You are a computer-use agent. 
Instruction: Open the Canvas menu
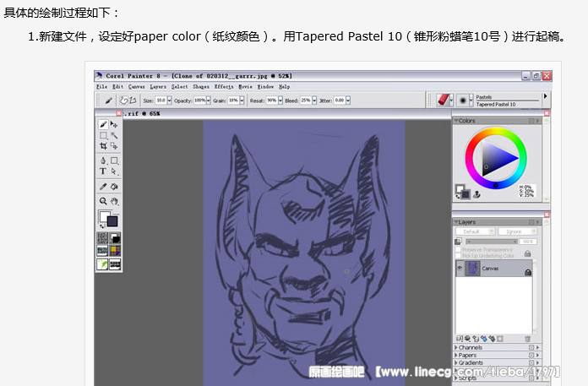[x=137, y=86]
